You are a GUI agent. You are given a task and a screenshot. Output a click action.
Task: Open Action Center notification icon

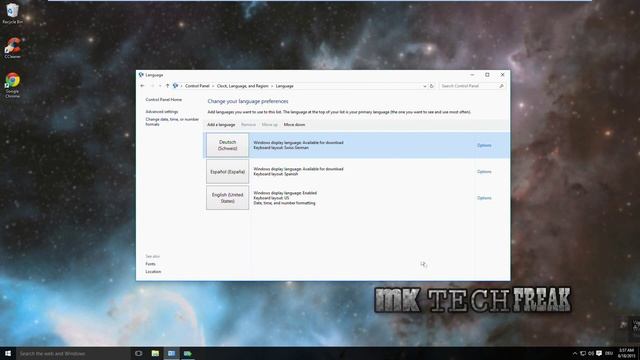[599, 353]
